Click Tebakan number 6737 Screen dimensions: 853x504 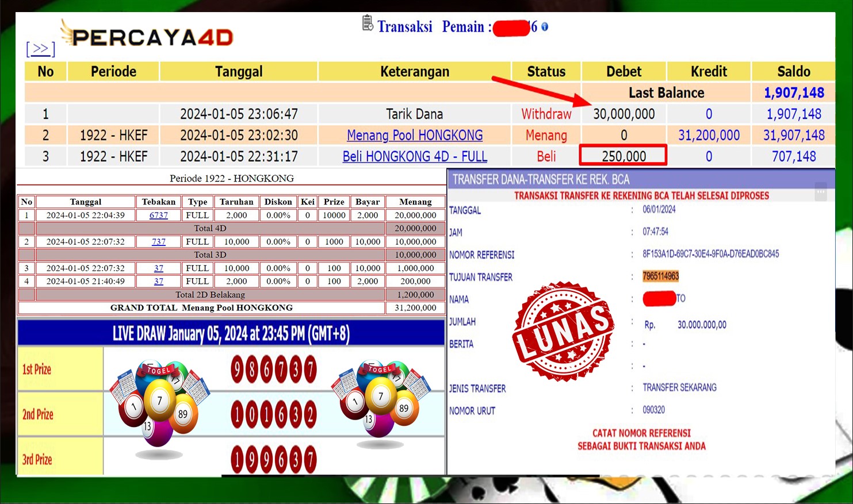(x=159, y=216)
